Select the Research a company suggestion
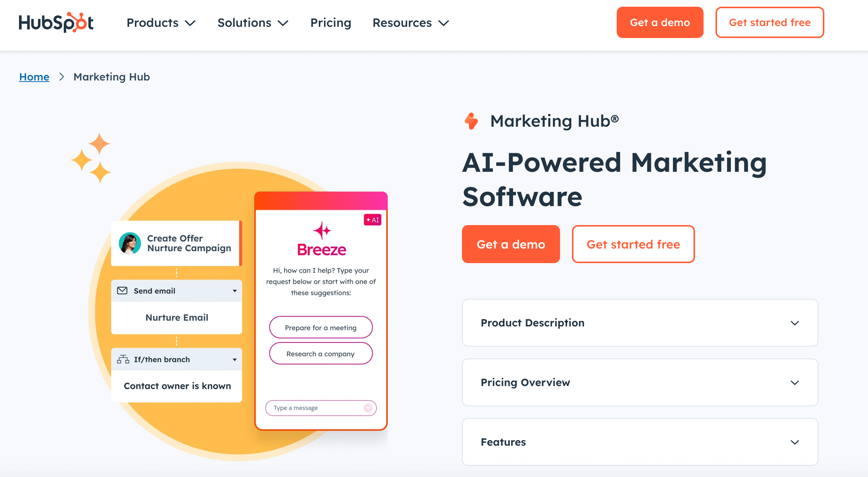 tap(321, 354)
